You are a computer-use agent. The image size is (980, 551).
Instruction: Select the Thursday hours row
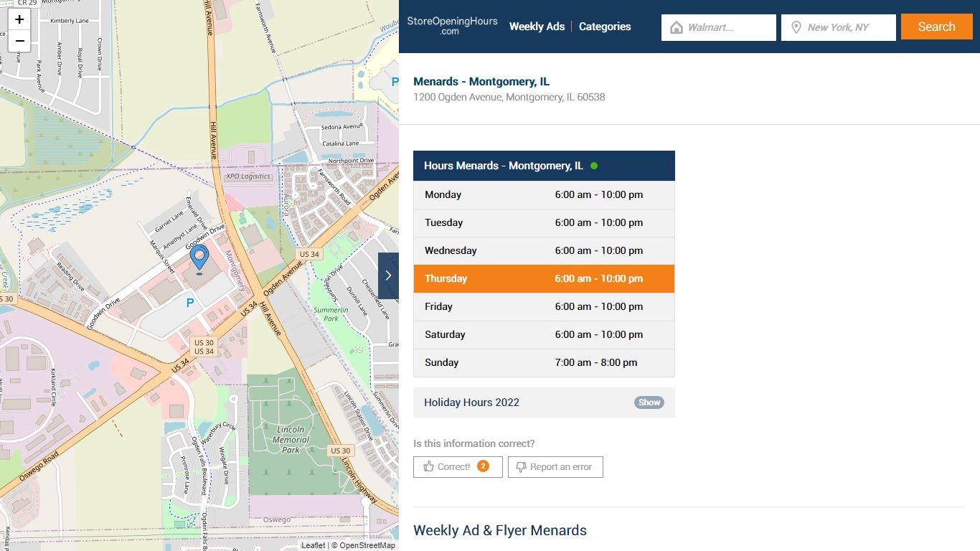point(544,278)
